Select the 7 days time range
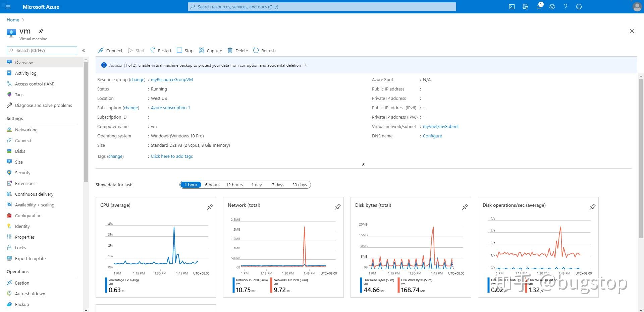Viewport: 644px width, 312px height. click(278, 185)
